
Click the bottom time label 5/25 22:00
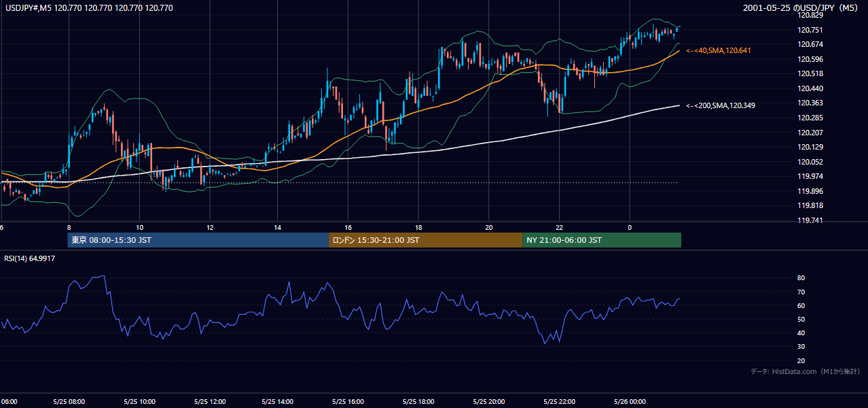559,401
